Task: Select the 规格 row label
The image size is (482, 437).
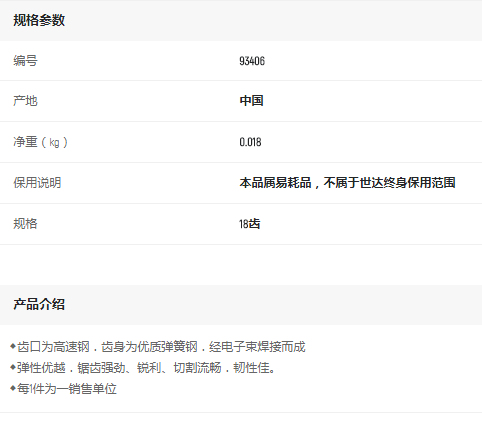Action: coord(25,224)
